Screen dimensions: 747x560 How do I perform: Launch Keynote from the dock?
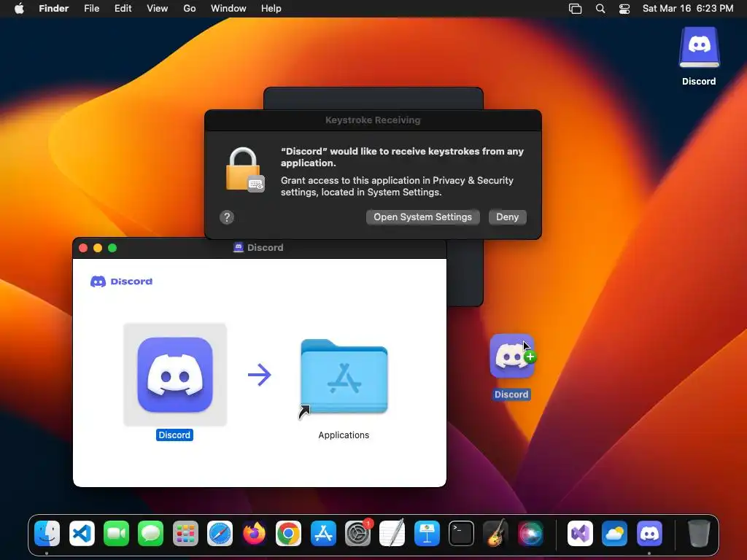coord(427,533)
